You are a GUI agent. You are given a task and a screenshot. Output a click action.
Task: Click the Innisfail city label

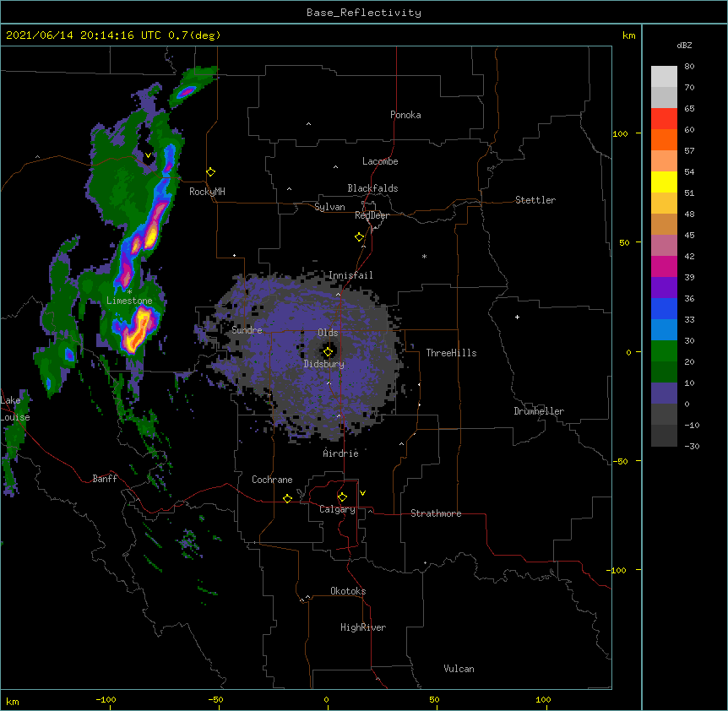coord(350,275)
